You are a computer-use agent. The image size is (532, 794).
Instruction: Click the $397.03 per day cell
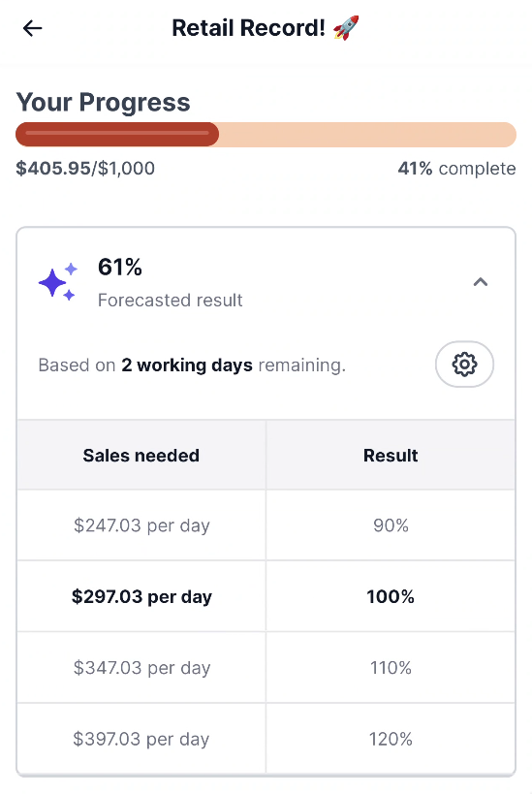(141, 739)
